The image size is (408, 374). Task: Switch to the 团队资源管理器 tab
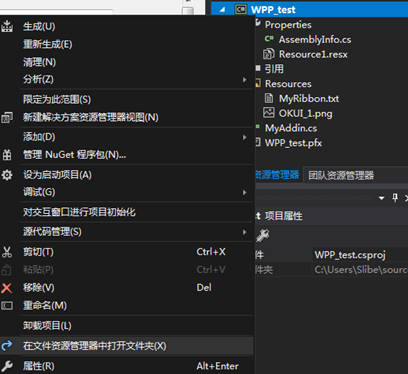point(341,175)
